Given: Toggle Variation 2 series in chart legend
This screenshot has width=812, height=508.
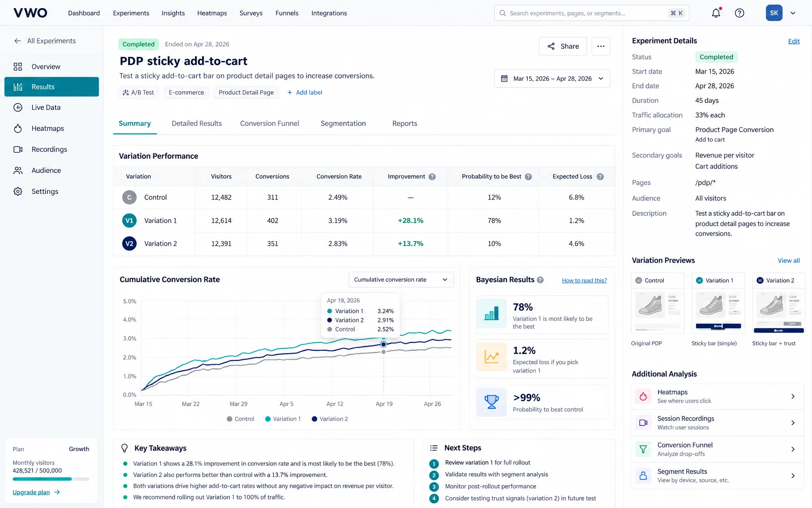Looking at the screenshot, I should (330, 419).
